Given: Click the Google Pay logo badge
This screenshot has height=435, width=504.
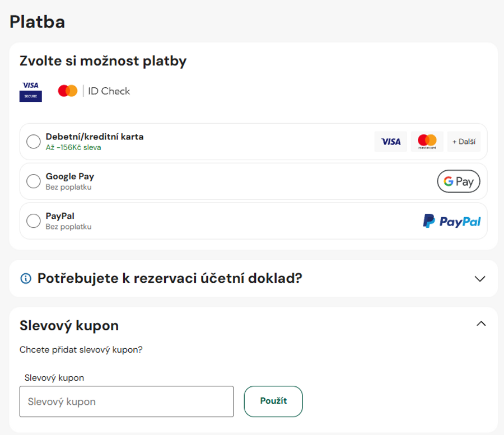Looking at the screenshot, I should tap(458, 181).
